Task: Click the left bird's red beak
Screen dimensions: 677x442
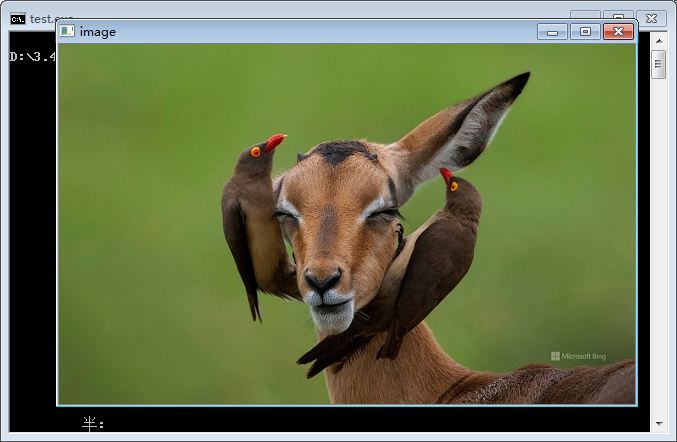Action: point(275,141)
